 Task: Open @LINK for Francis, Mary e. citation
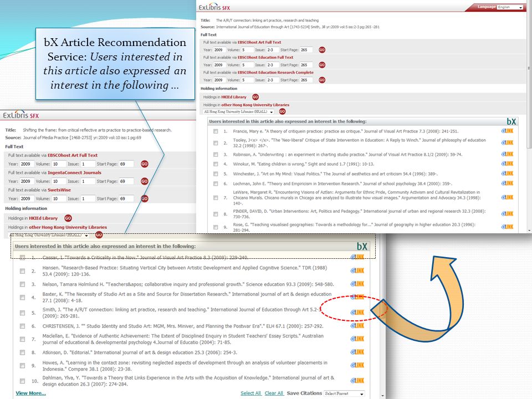(507, 131)
